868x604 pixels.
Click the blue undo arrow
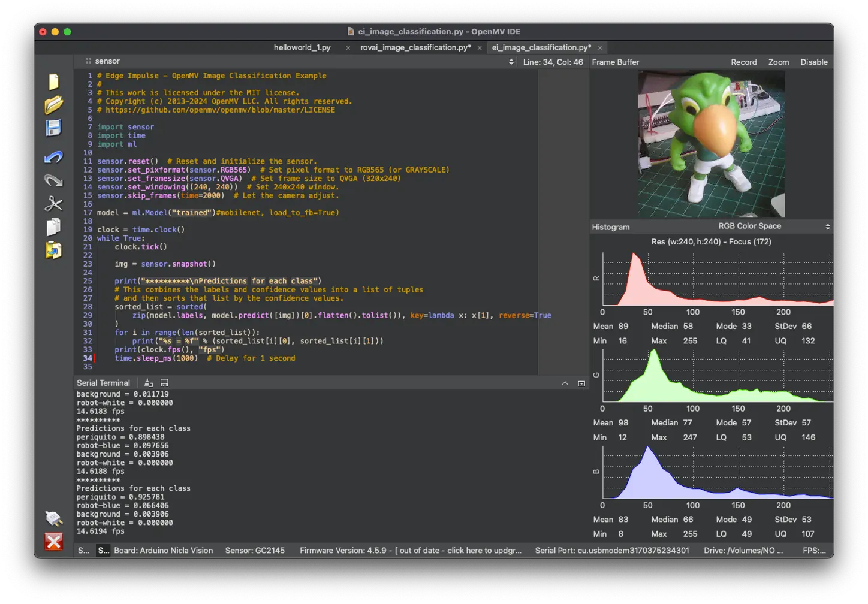click(53, 157)
